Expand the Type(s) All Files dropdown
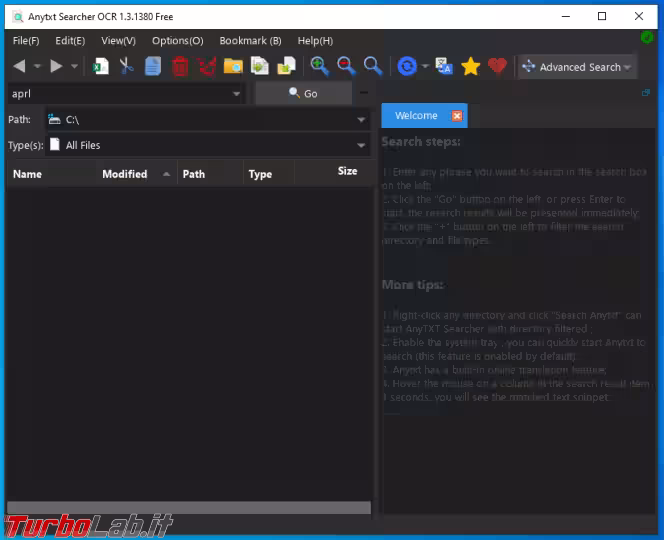 click(x=361, y=146)
